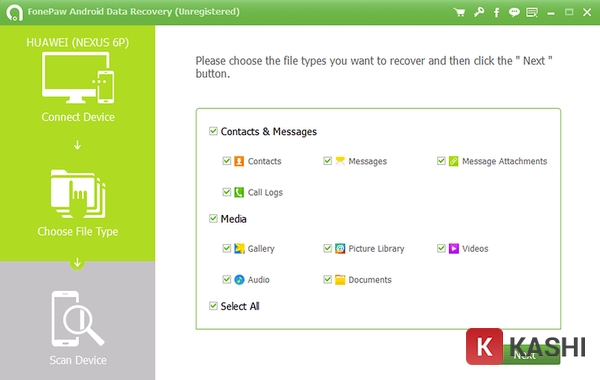The width and height of the screenshot is (600, 380).
Task: Click the Choose File Type folder icon
Action: [x=78, y=194]
